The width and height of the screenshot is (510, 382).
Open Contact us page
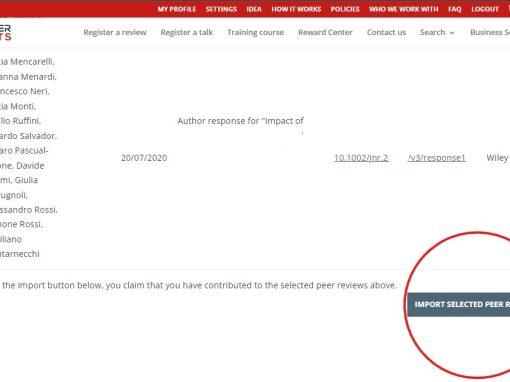(x=386, y=32)
